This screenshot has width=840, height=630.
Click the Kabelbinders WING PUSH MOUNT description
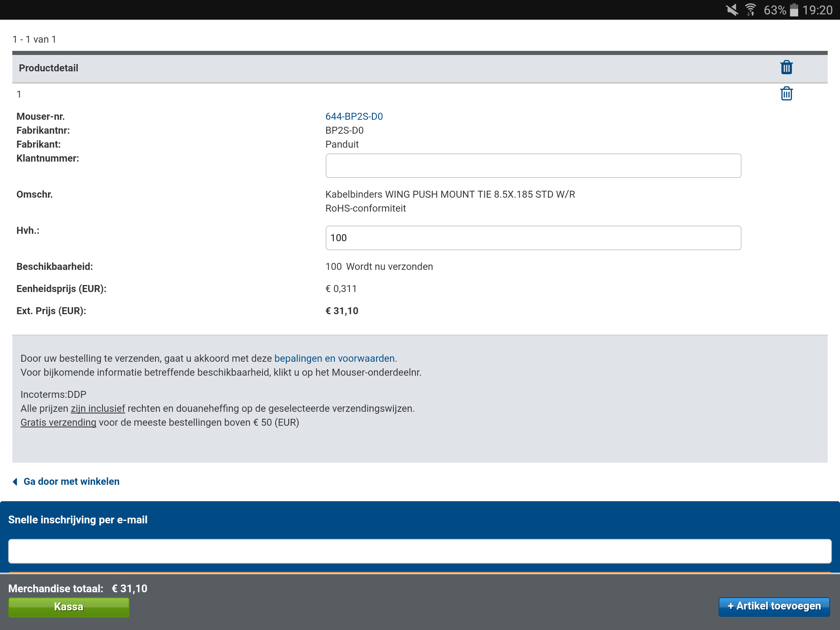coord(450,194)
